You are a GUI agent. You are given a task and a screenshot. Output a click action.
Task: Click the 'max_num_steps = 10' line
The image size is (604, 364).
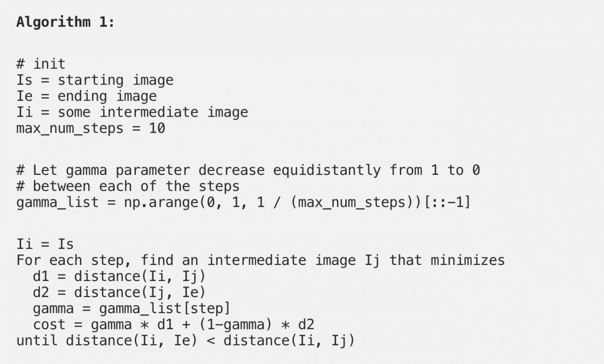coord(91,129)
